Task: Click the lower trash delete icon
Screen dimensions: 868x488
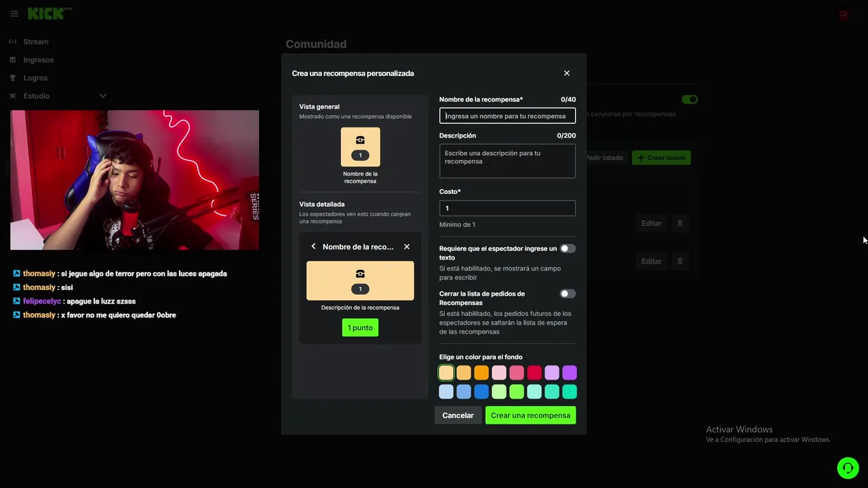Action: (680, 262)
